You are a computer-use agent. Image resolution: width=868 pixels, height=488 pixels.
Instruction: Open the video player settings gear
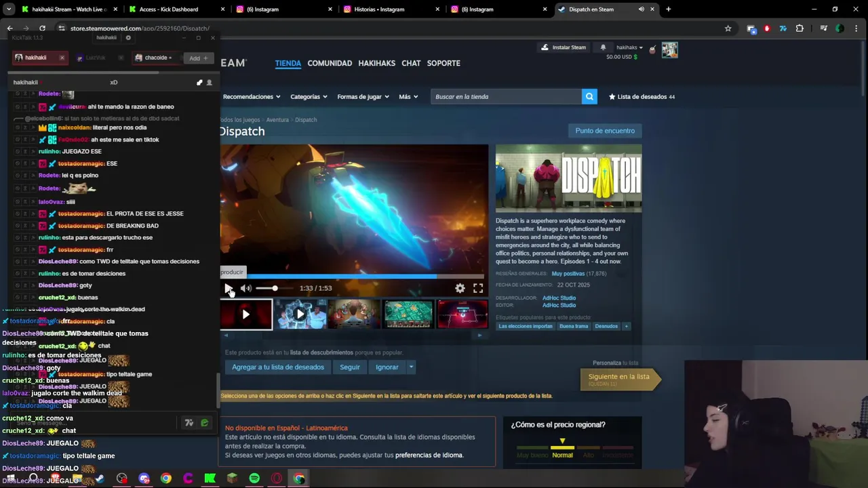tap(460, 288)
